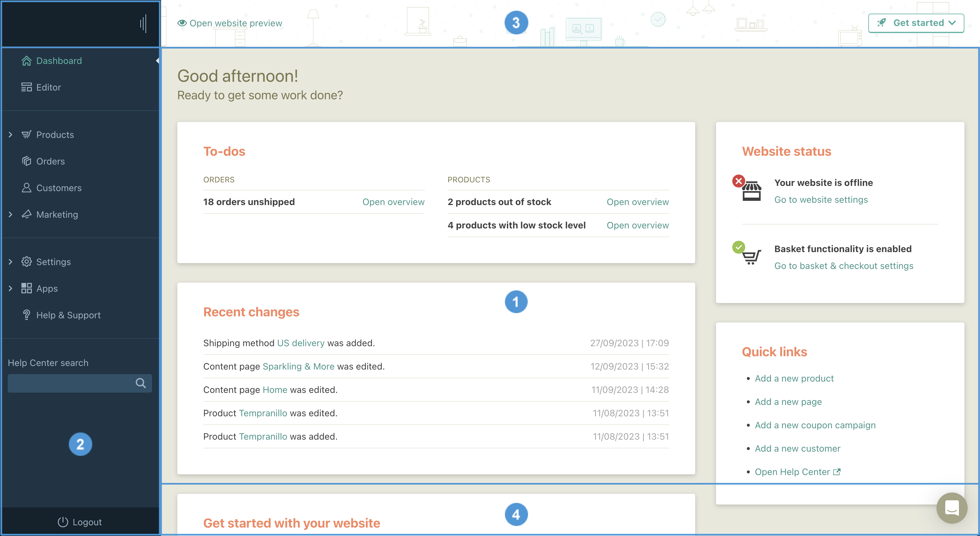Select the Marketing sidebar label
Viewport: 980px width, 536px height.
(57, 214)
